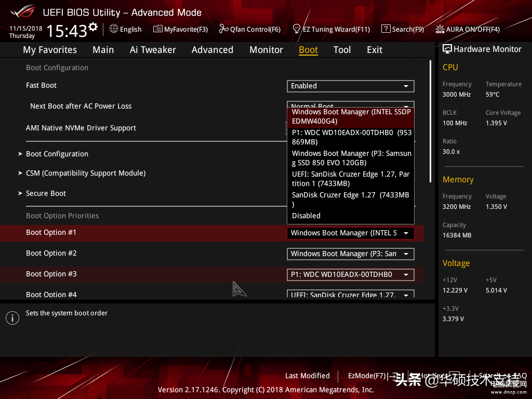Select Next Boot after AC Power Loss label

81,106
